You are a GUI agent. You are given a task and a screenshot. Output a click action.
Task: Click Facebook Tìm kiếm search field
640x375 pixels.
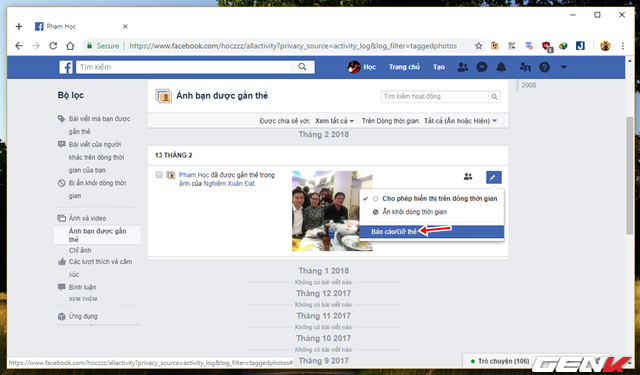click(184, 67)
